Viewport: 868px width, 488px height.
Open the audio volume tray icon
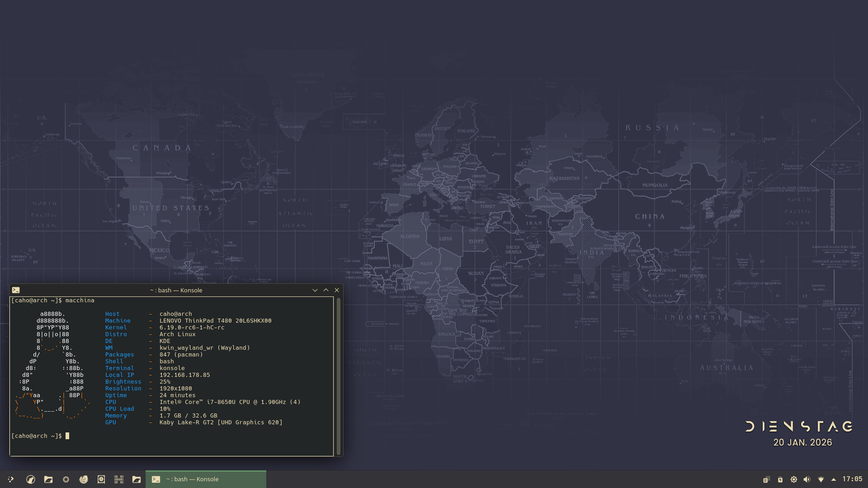tap(807, 479)
